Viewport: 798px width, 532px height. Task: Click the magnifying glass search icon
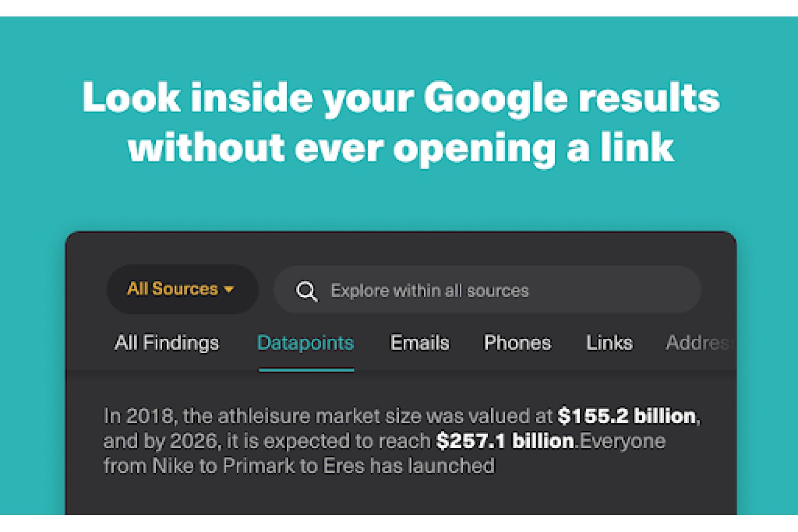306,291
